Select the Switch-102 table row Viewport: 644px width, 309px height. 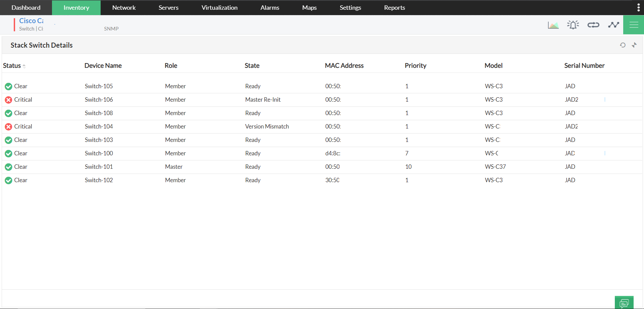(x=201, y=180)
